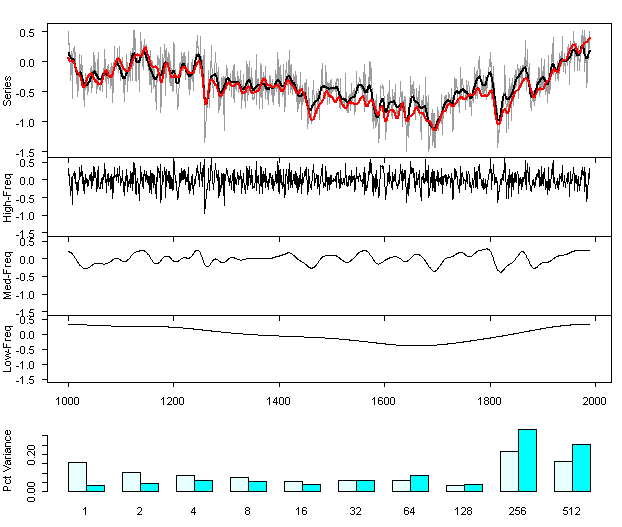
Task: Click the 'Pct Variance' axis label
Action: click(8, 459)
